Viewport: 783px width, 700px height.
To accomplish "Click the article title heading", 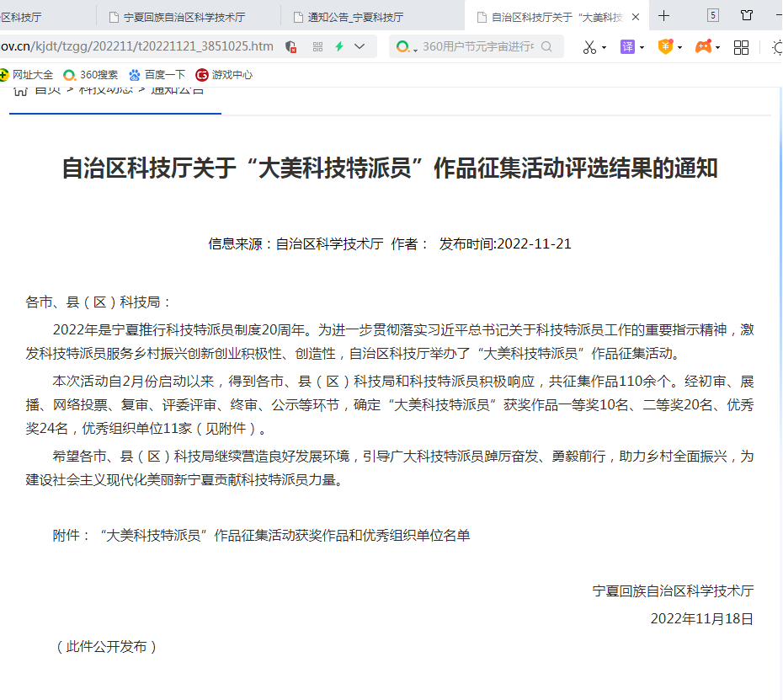I will point(390,168).
